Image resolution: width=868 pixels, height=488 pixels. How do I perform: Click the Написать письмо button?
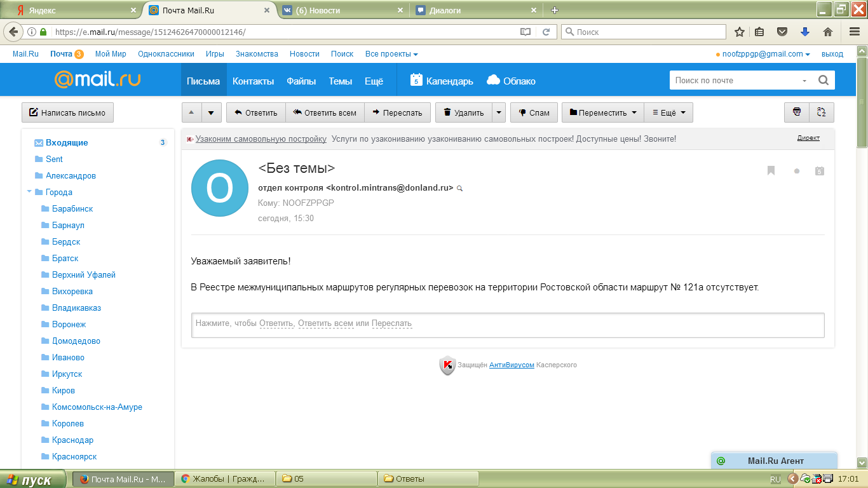tap(67, 112)
